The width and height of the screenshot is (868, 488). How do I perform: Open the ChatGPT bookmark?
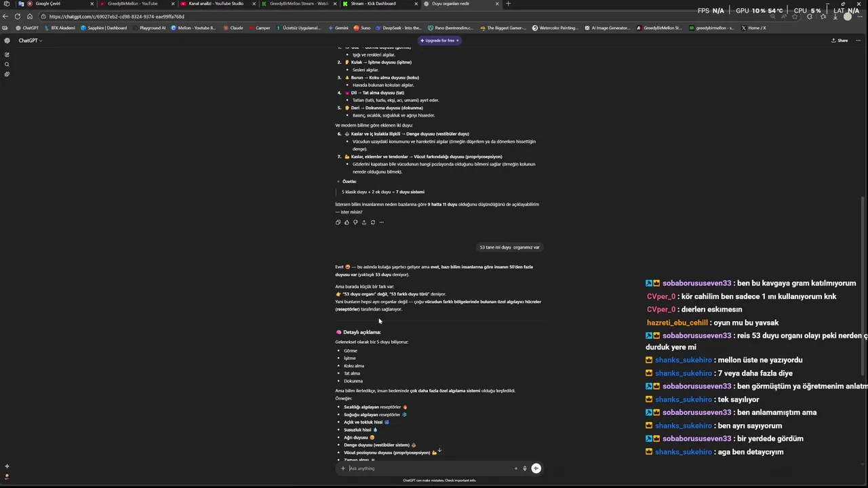pos(27,28)
